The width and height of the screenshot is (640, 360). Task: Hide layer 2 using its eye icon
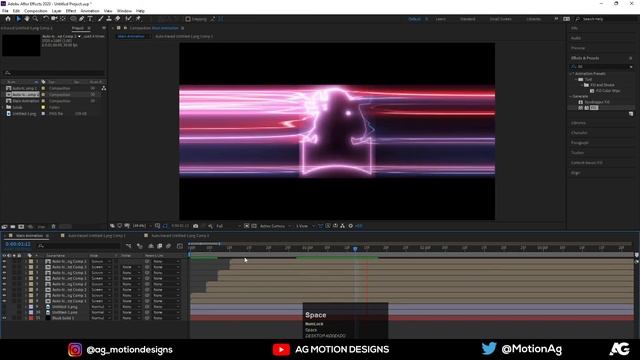click(x=4, y=267)
